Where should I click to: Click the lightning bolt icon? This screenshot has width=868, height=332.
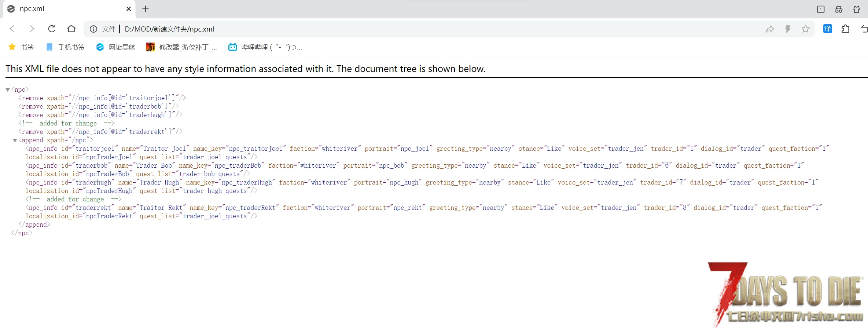tap(788, 29)
